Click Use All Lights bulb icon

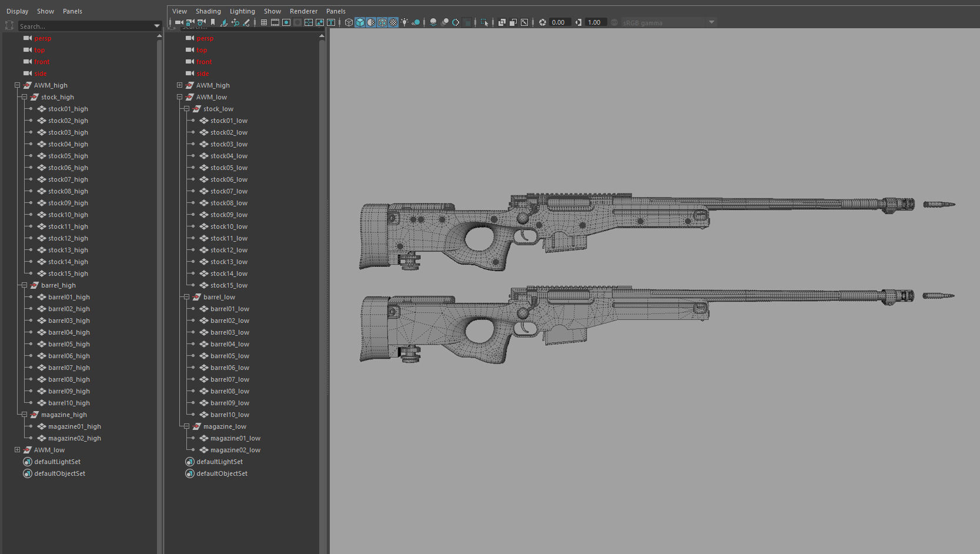(404, 22)
